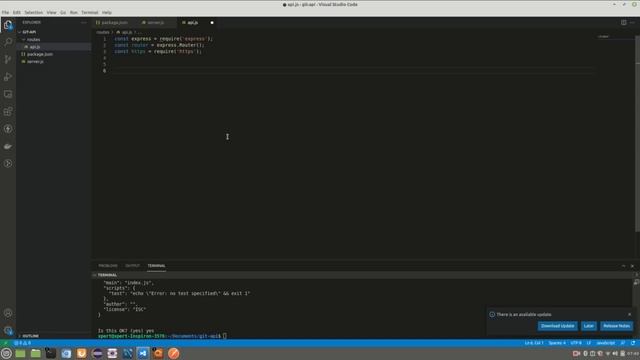Open the Run and Debug view
Viewport: 640px width, 360px height.
[x=8, y=77]
